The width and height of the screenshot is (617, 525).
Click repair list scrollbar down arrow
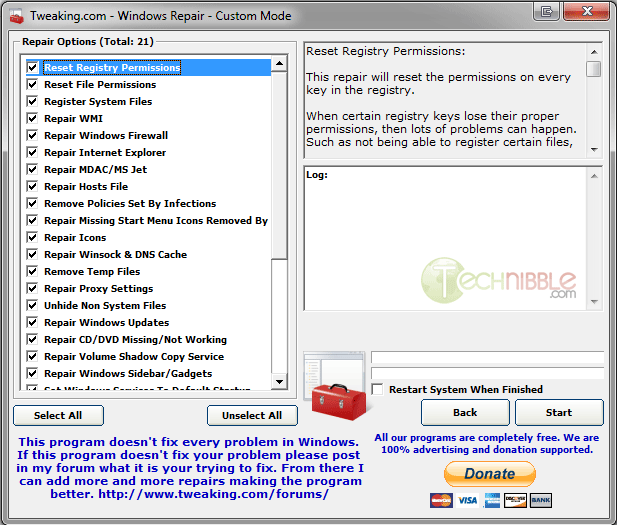[x=280, y=381]
